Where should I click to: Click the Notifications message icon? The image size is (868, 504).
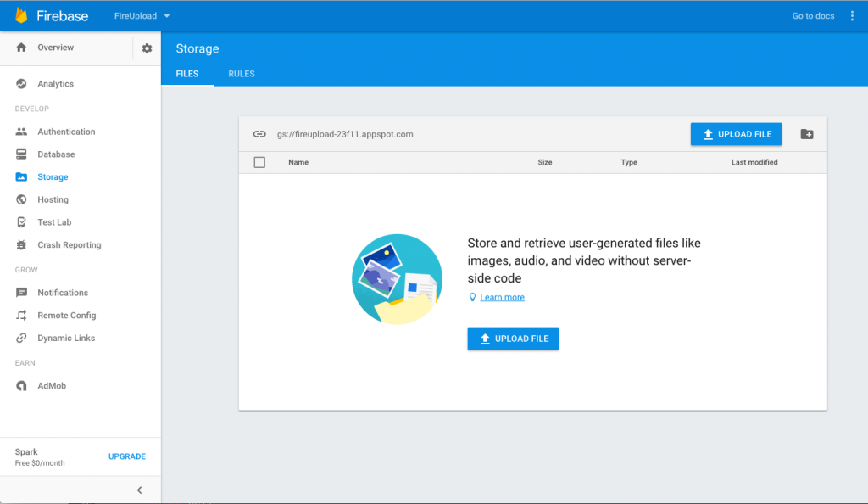[21, 293]
